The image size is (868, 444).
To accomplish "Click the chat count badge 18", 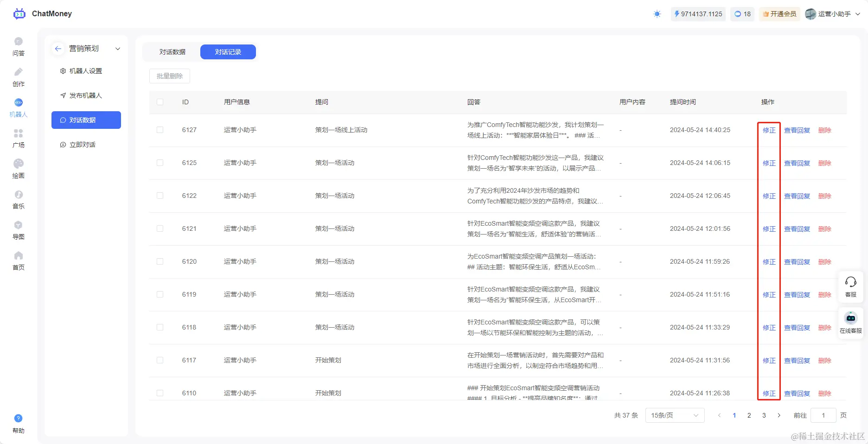I will tap(742, 14).
